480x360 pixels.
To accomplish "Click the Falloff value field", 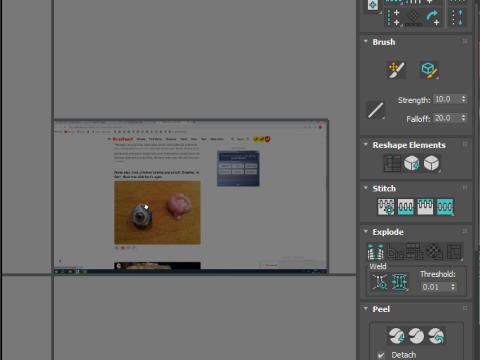I will [447, 118].
